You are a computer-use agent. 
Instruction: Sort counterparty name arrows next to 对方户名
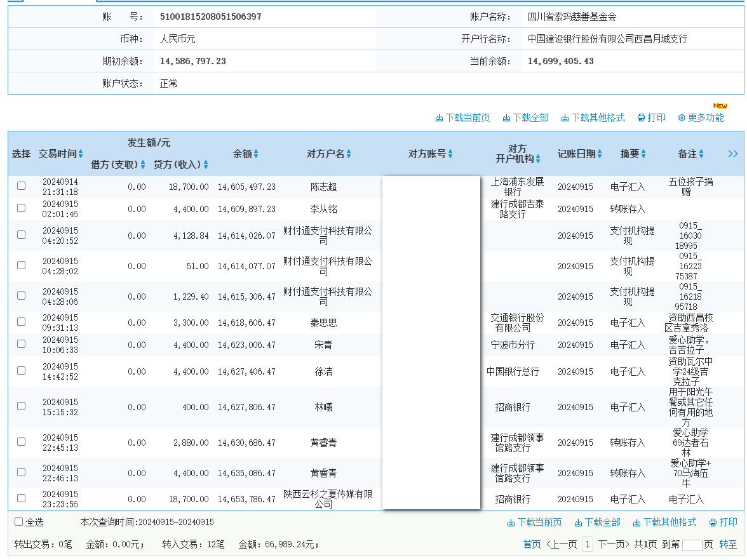coord(349,154)
